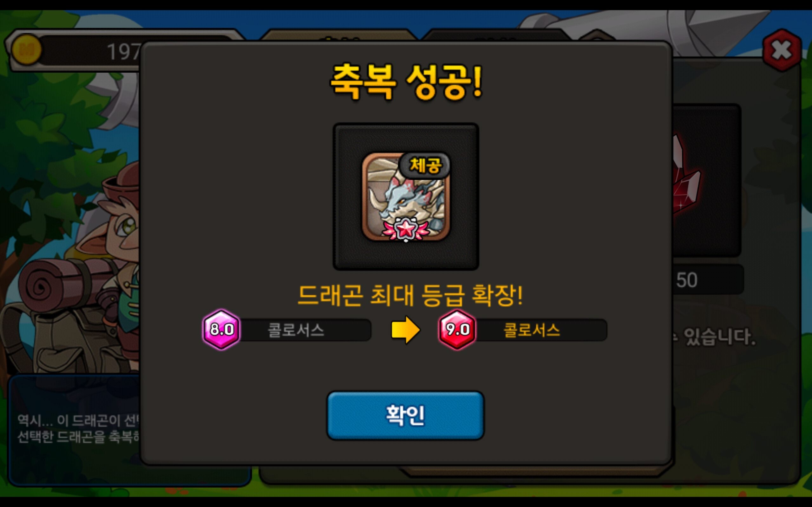812x507 pixels.
Task: Tap the 축복 성공! title text
Action: tap(406, 81)
